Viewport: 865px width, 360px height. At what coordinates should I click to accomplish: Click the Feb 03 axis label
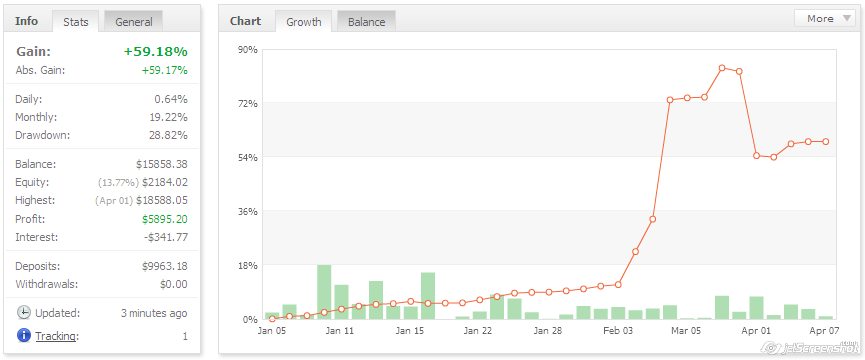(x=617, y=331)
